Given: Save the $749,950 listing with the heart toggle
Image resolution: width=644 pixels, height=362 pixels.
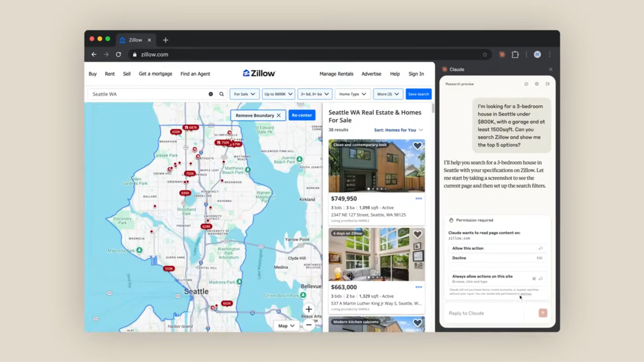Looking at the screenshot, I should tap(417, 145).
